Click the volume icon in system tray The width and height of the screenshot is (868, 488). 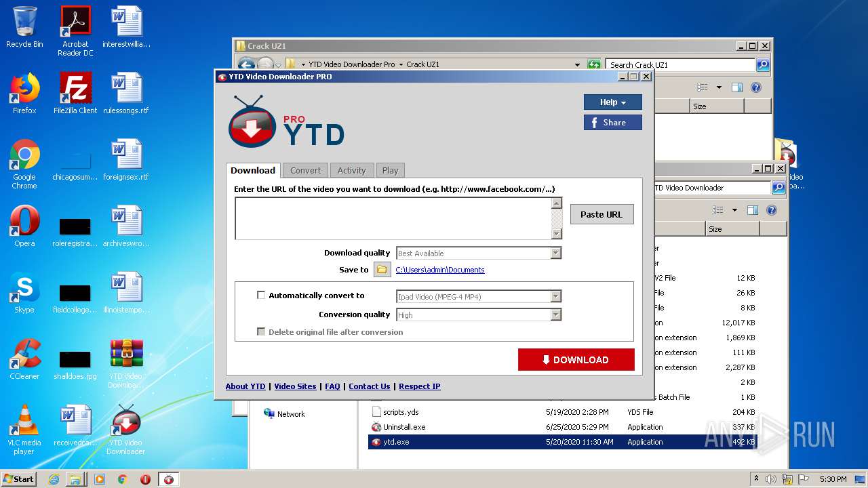coord(771,479)
